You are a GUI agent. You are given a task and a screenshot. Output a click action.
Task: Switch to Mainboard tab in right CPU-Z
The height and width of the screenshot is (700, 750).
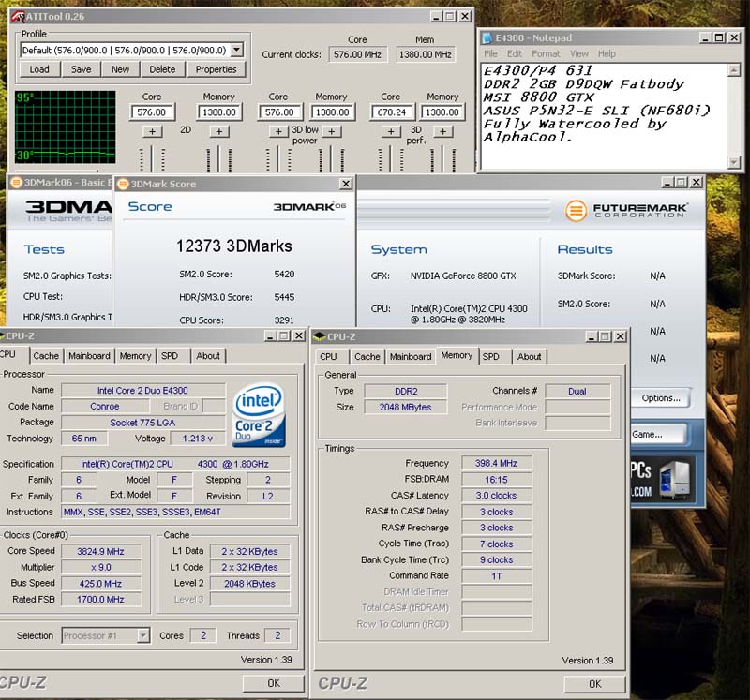coord(411,357)
